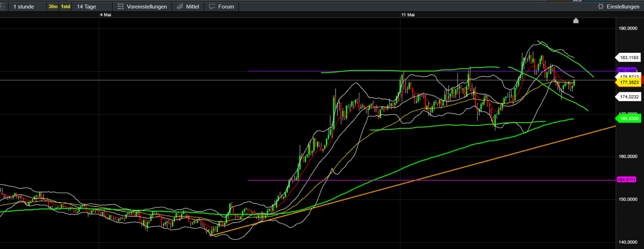Select the purple 180,1488 price label
The height and width of the screenshot is (249, 644).
627,70
